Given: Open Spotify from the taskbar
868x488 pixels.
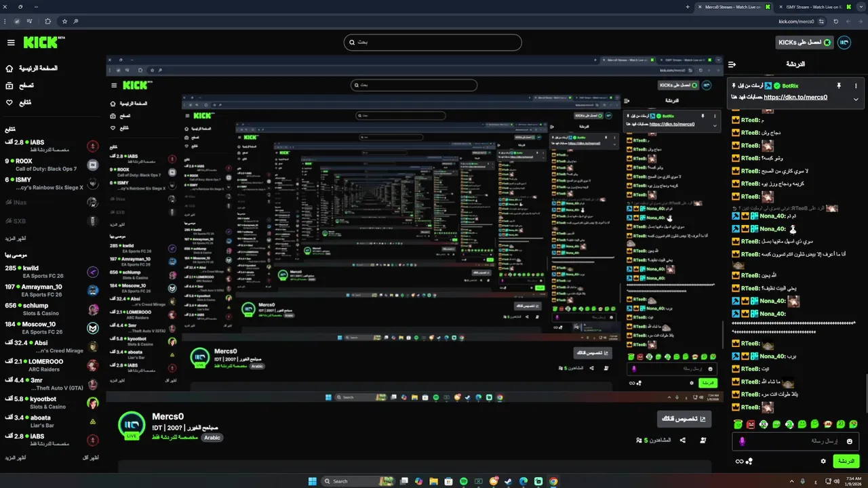Looking at the screenshot, I should point(464,481).
